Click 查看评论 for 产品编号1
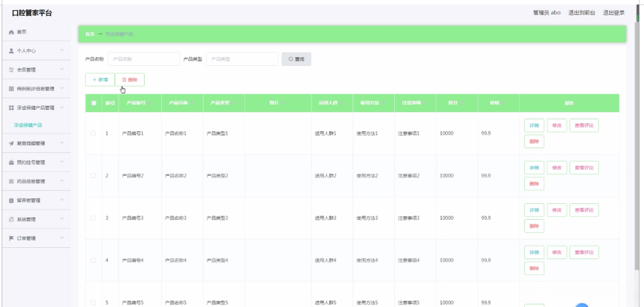 [x=584, y=126]
